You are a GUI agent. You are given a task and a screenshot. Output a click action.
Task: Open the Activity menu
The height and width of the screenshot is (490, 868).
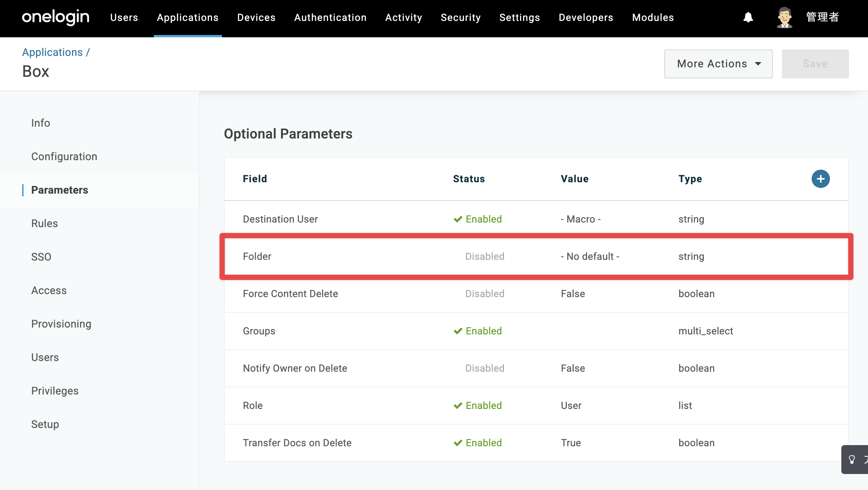point(404,17)
